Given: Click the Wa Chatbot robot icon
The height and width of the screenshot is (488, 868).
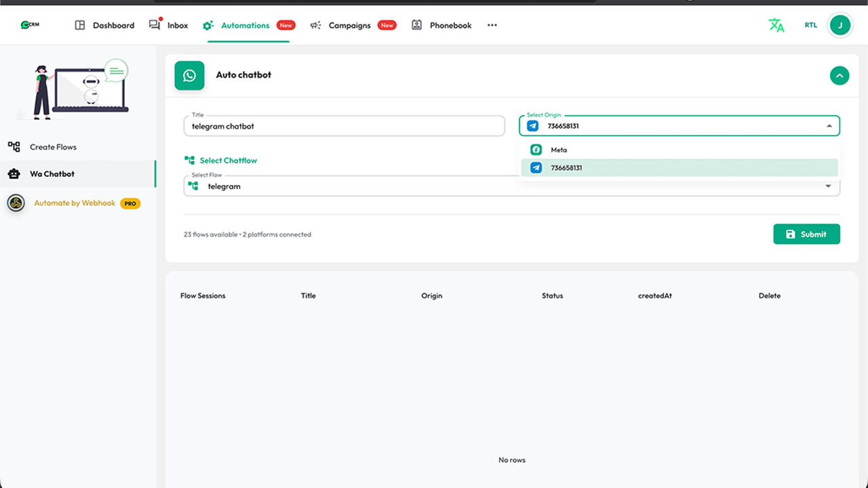Looking at the screenshot, I should [14, 174].
